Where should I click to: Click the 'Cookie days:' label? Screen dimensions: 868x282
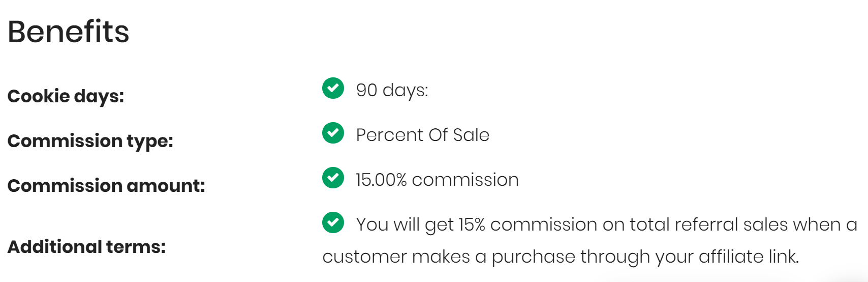click(66, 96)
